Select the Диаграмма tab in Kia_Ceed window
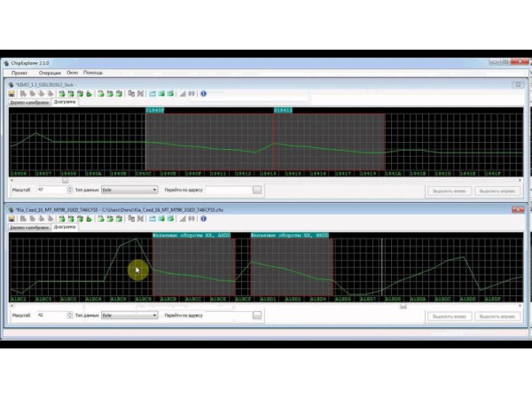 point(65,227)
